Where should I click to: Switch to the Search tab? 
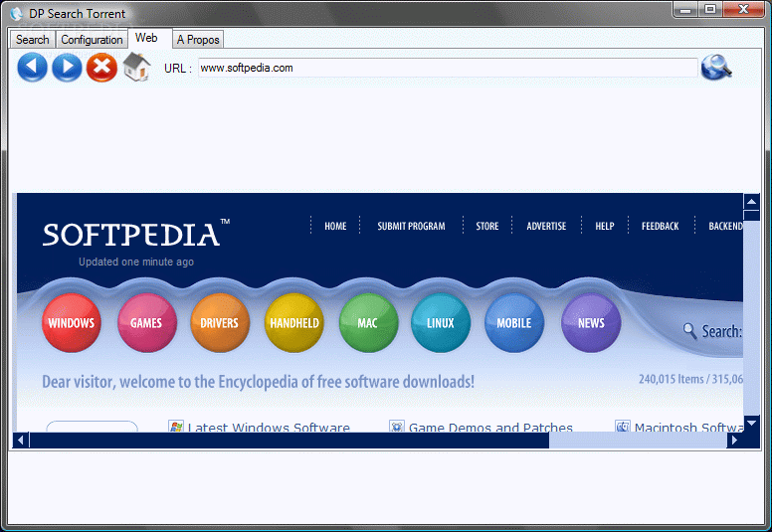click(x=33, y=40)
